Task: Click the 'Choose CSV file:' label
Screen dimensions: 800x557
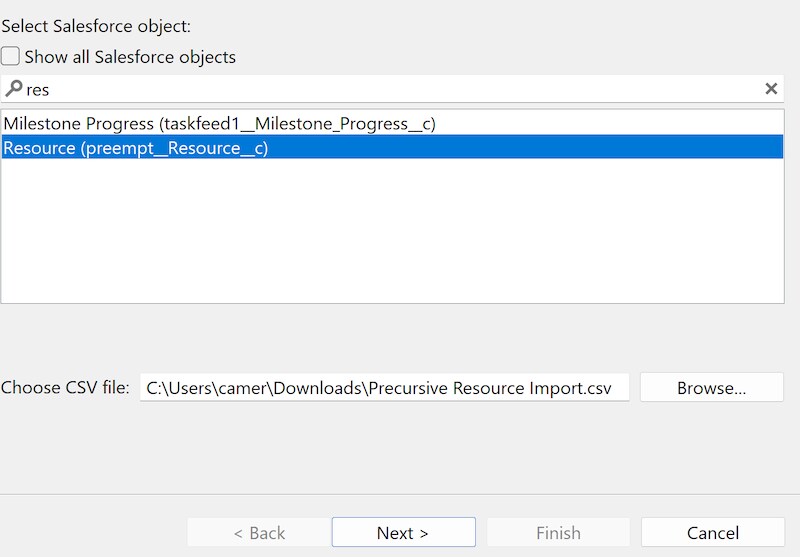Action: click(65, 388)
